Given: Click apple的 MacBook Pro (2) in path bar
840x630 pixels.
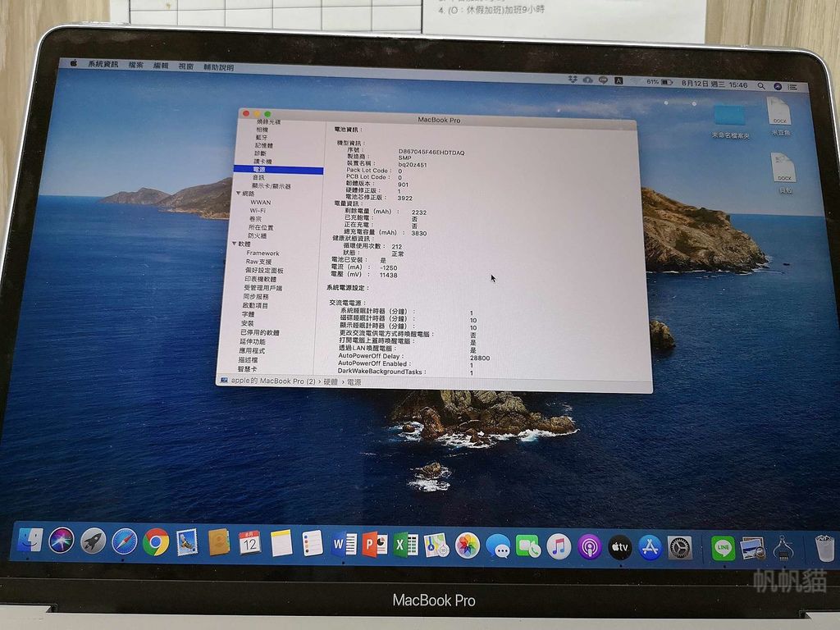Looking at the screenshot, I should 272,381.
